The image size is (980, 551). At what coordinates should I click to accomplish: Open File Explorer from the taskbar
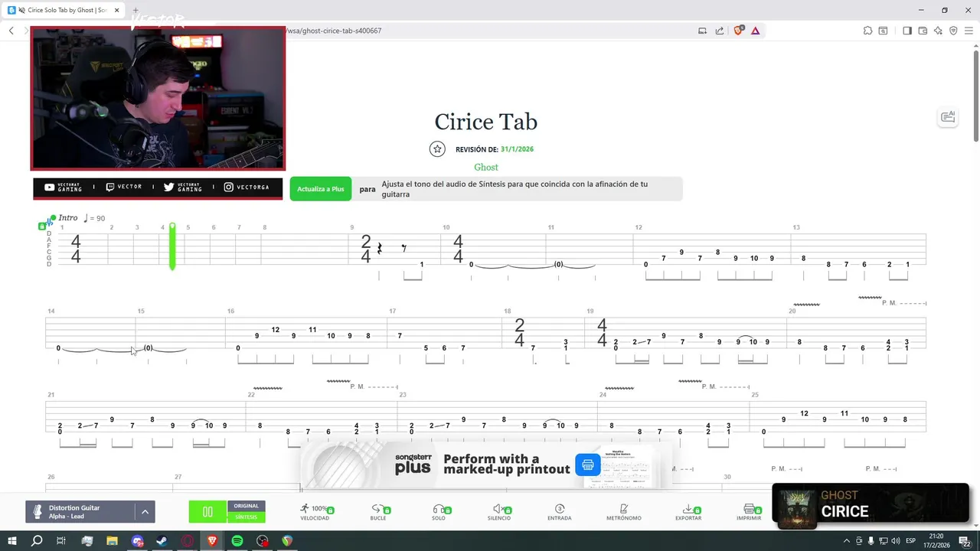click(112, 541)
